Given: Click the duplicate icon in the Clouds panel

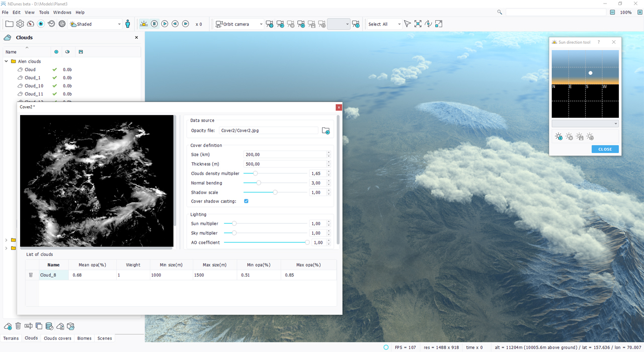Looking at the screenshot, I should coord(39,326).
